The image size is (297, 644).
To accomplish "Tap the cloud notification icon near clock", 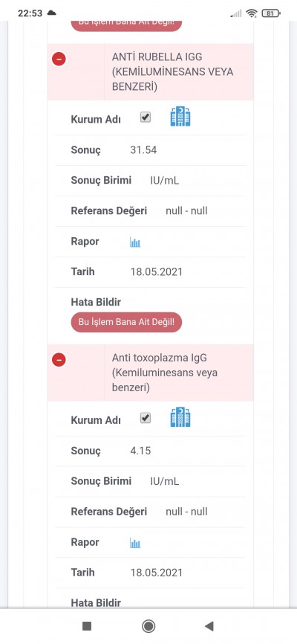I will tap(52, 13).
